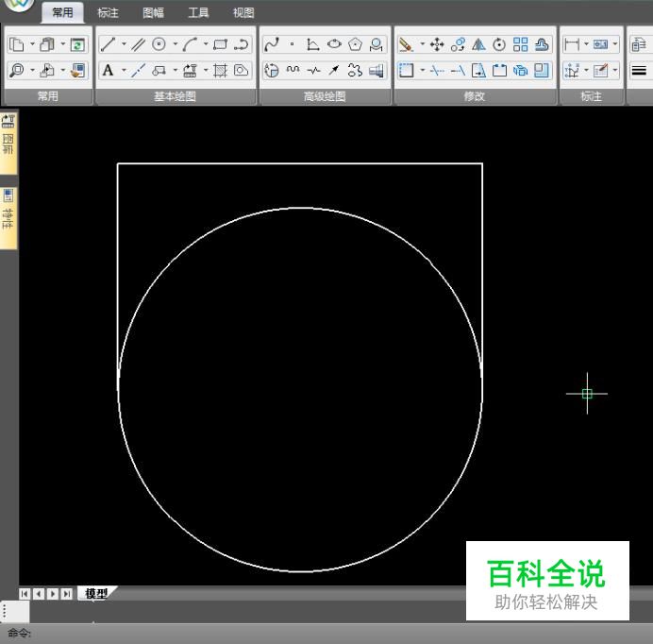Switch to the 工具 ribbon tab
Screen dimensions: 653x644
(198, 13)
